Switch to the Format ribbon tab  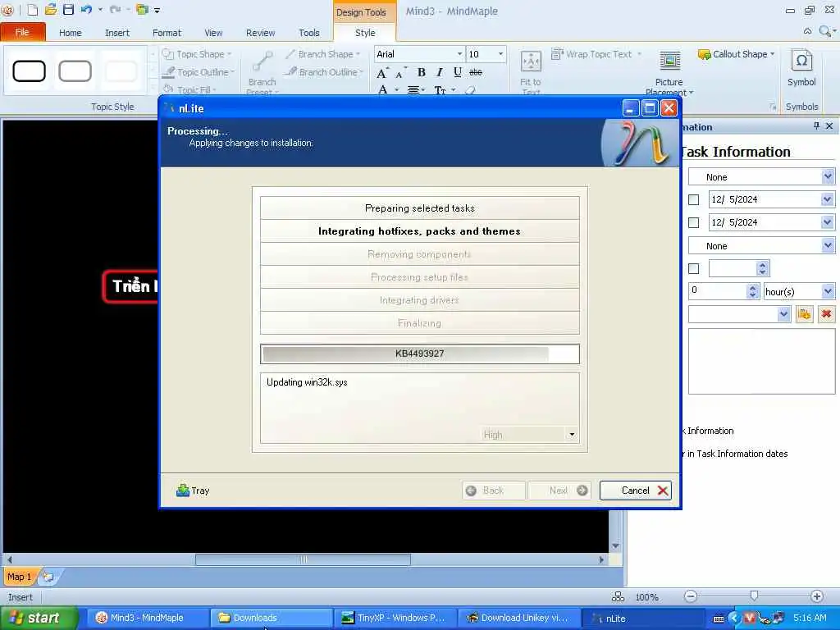pos(167,33)
